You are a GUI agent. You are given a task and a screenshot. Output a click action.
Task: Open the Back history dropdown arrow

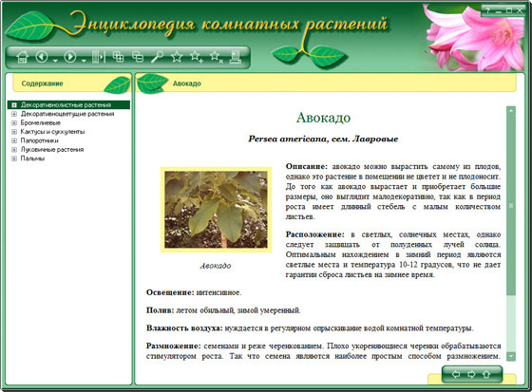(55, 61)
